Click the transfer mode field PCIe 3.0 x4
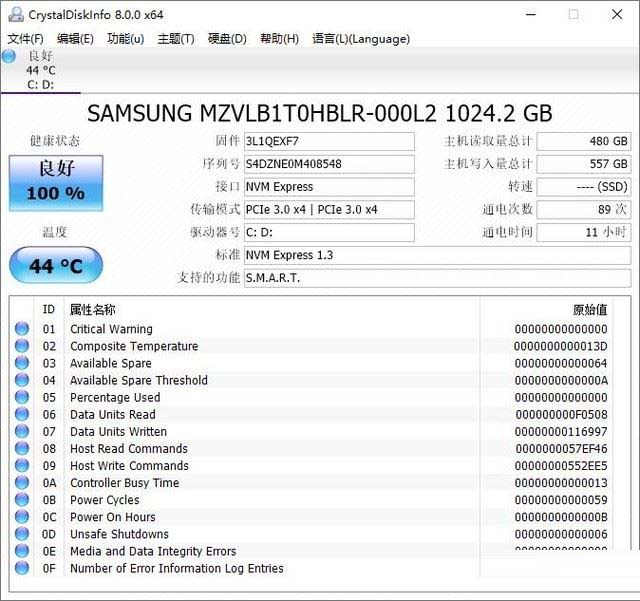The image size is (640, 601). (x=329, y=210)
